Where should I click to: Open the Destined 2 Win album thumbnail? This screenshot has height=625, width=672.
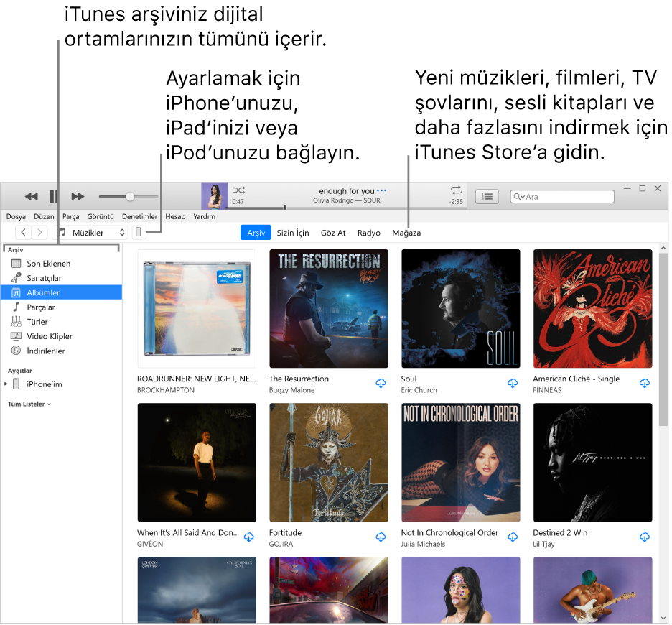pyautogui.click(x=592, y=462)
